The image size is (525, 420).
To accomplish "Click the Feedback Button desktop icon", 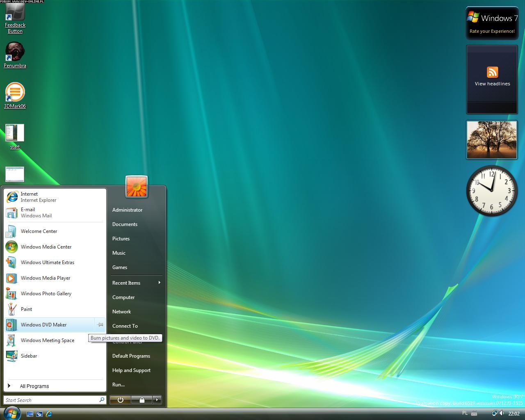I will point(15,16).
